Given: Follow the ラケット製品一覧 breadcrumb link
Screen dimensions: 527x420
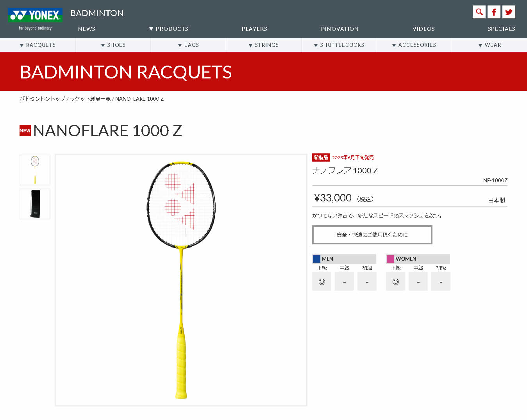Looking at the screenshot, I should click(x=90, y=99).
